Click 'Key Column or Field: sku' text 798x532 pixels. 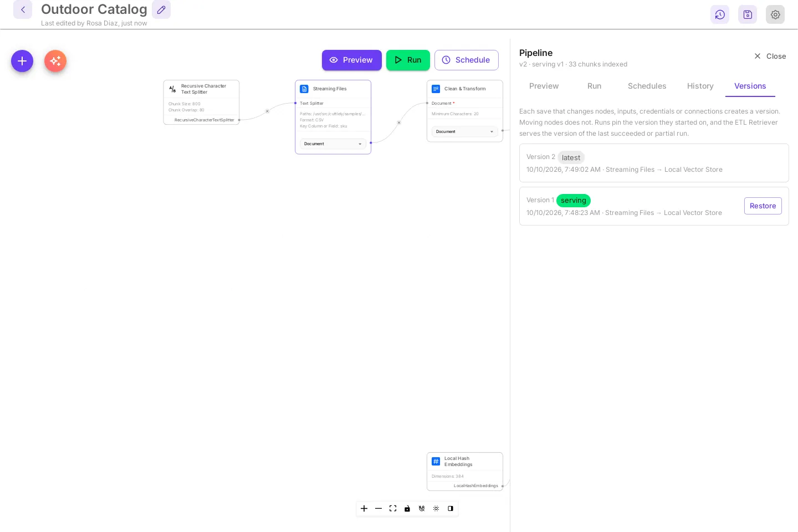324,126
